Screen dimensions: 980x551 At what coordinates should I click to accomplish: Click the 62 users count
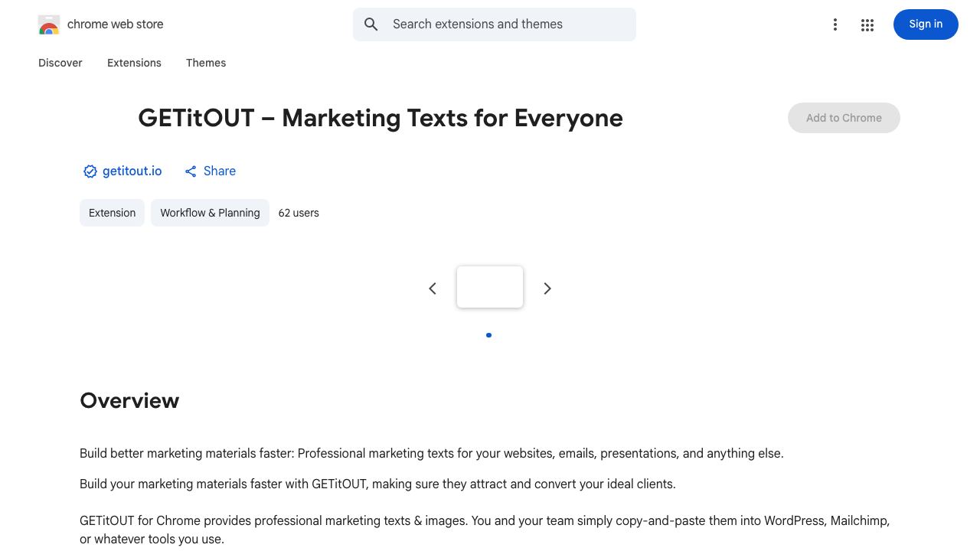[x=299, y=213]
